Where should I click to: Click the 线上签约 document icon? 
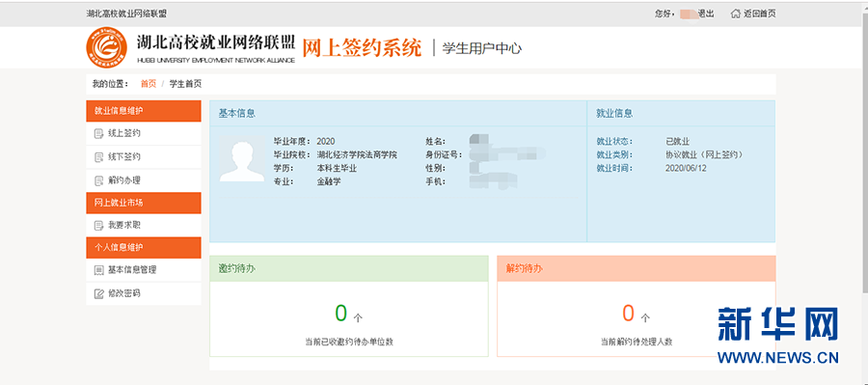coord(99,133)
